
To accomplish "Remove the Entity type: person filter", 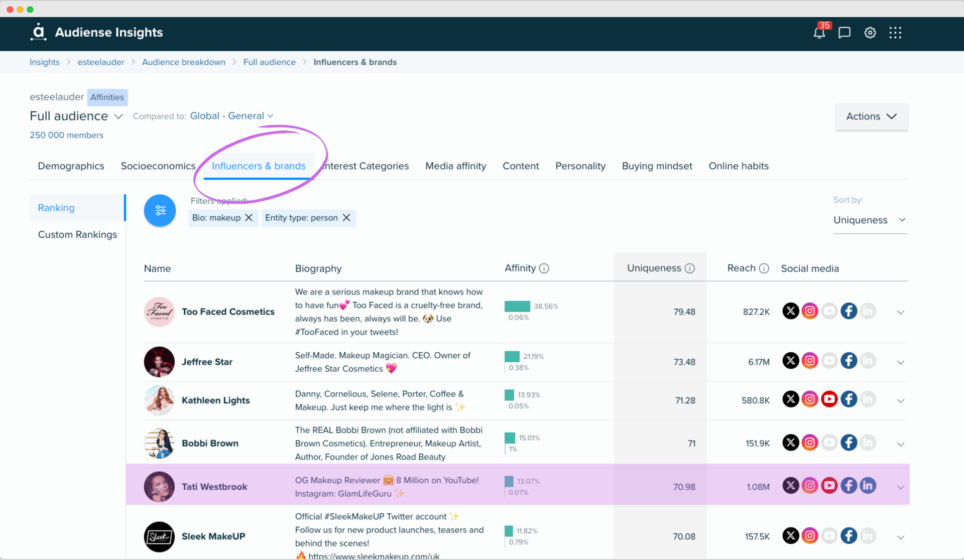I will point(346,217).
